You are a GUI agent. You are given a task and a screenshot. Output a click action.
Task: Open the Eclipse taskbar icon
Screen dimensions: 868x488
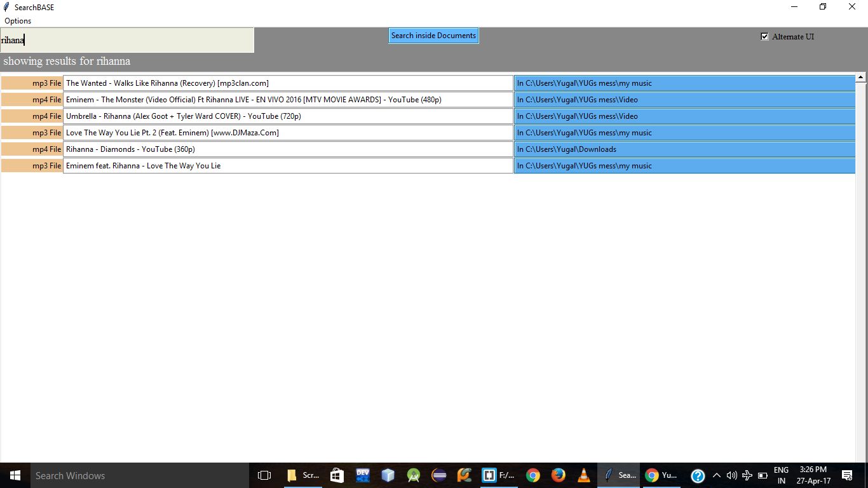coord(439,475)
